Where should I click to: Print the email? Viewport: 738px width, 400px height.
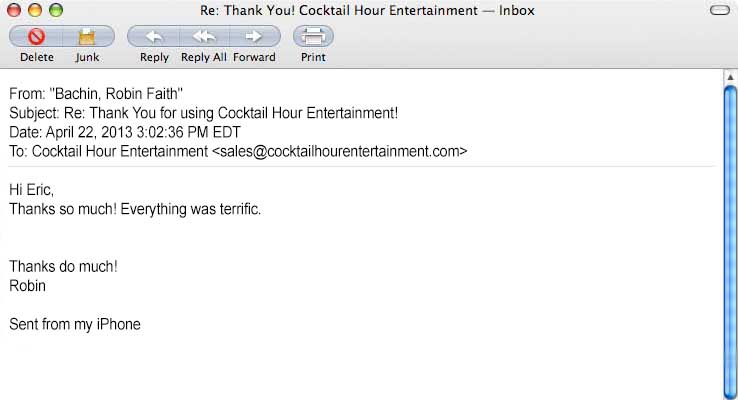click(313, 37)
